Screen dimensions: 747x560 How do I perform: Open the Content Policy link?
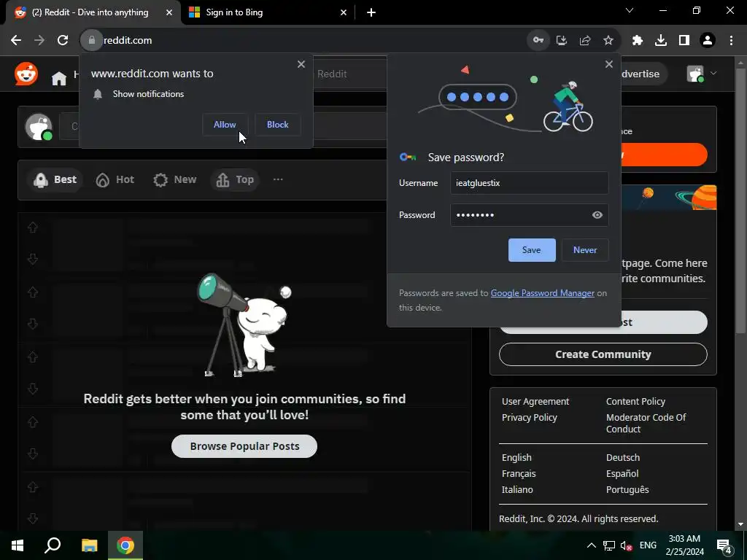635,402
